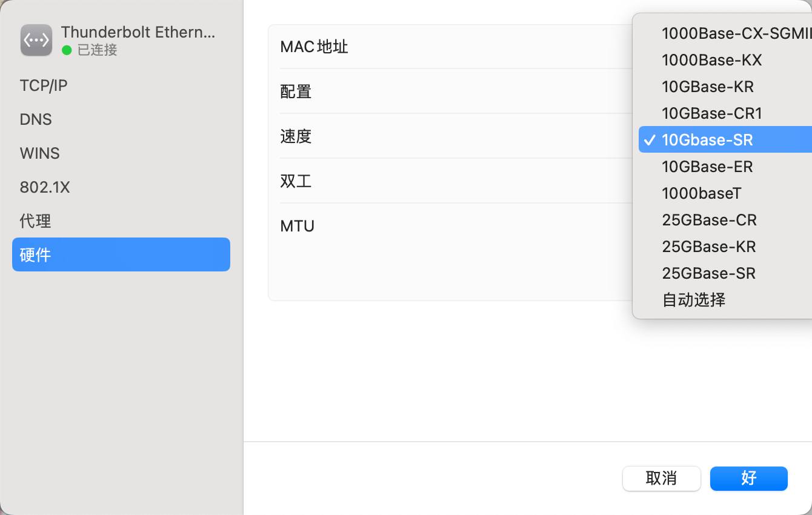Screen dimensions: 812x515
Task: Pick 25GBase-CR in the speed list
Action: tap(709, 220)
